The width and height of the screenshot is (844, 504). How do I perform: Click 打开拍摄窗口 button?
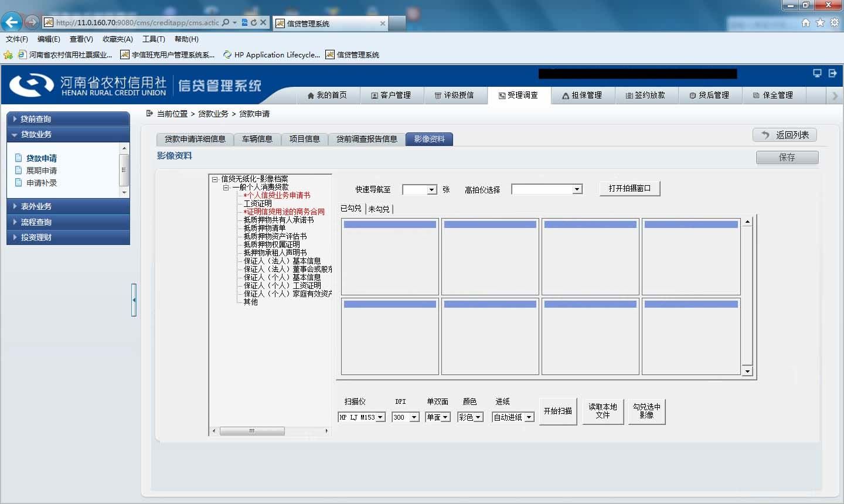[630, 189]
